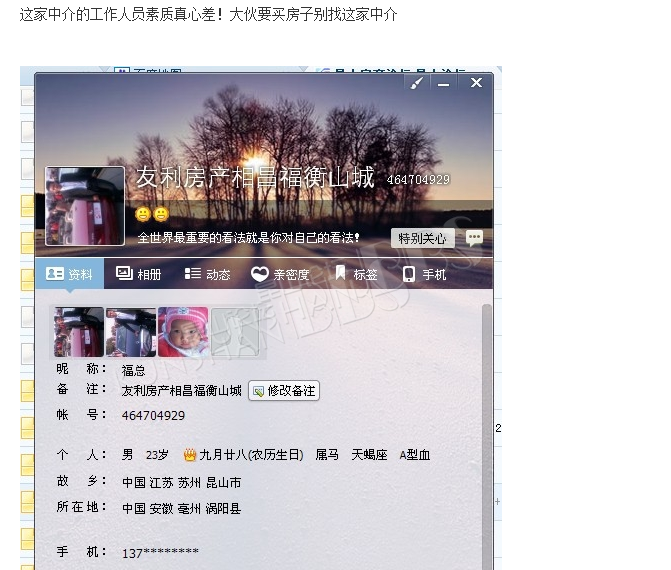Click the 修改备注 button
The width and height of the screenshot is (671, 570).
(284, 391)
